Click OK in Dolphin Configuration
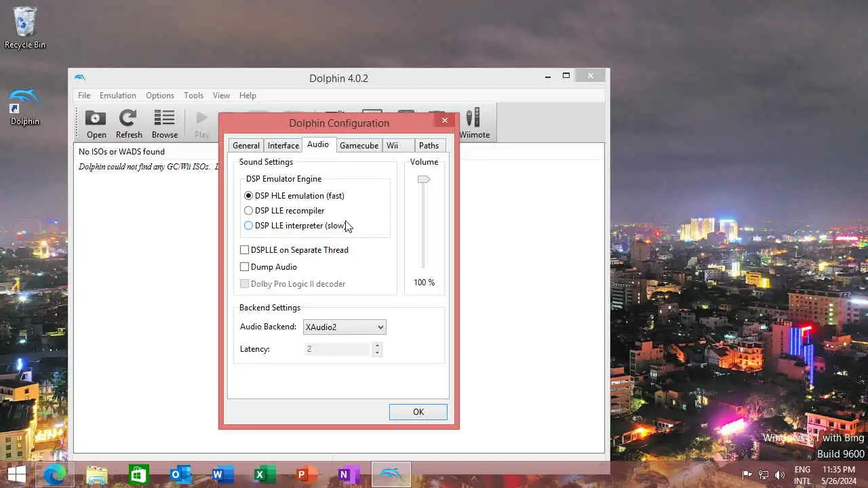868x488 pixels. (x=418, y=412)
